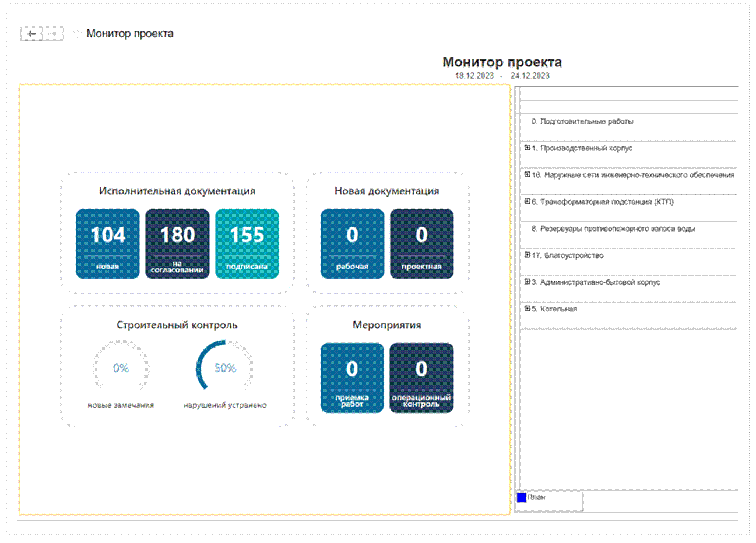Select the рабочая new documentation tile

point(352,244)
